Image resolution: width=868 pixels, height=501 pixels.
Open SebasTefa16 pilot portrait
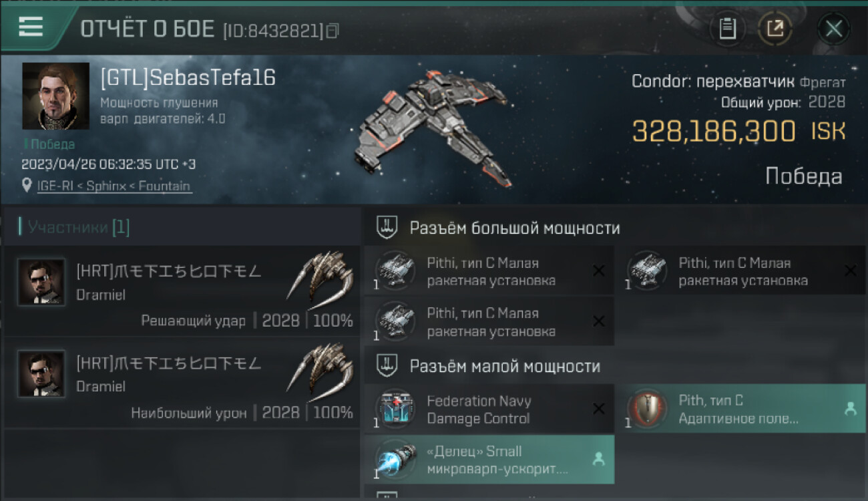[55, 96]
